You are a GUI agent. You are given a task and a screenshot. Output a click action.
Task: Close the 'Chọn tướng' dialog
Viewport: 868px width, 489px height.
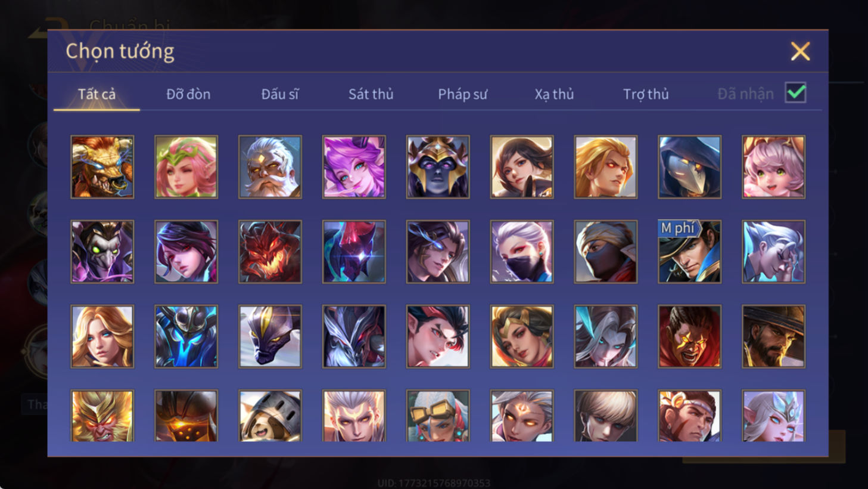[800, 51]
